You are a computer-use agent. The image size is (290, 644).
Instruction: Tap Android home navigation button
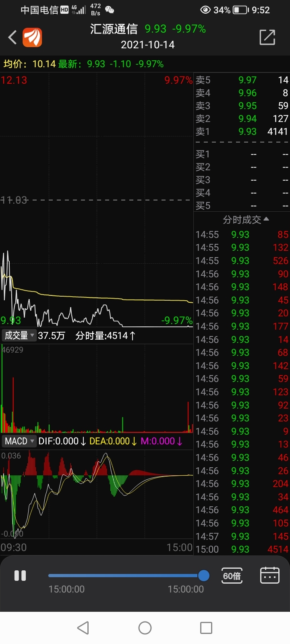145,628
